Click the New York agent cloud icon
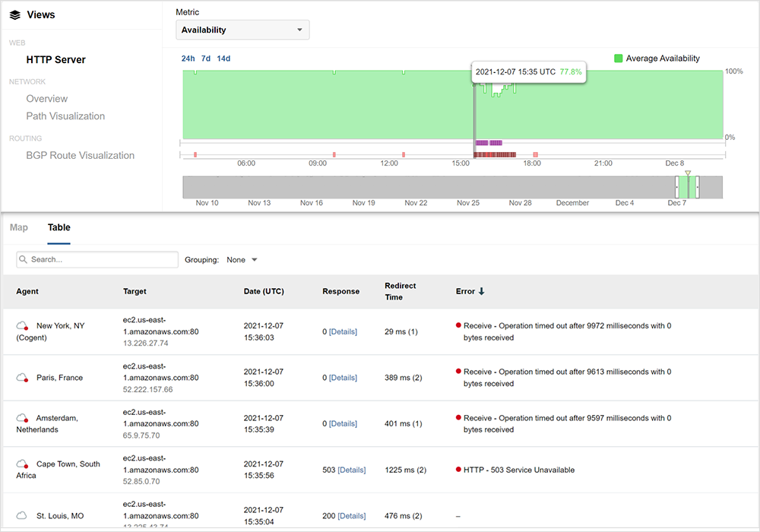This screenshot has height=532, width=760. pos(23,326)
